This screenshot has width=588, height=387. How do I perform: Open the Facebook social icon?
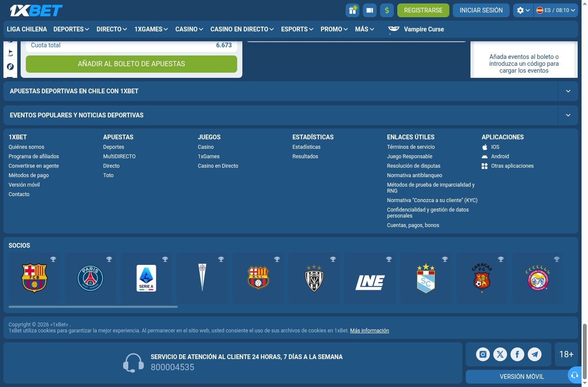click(x=517, y=354)
